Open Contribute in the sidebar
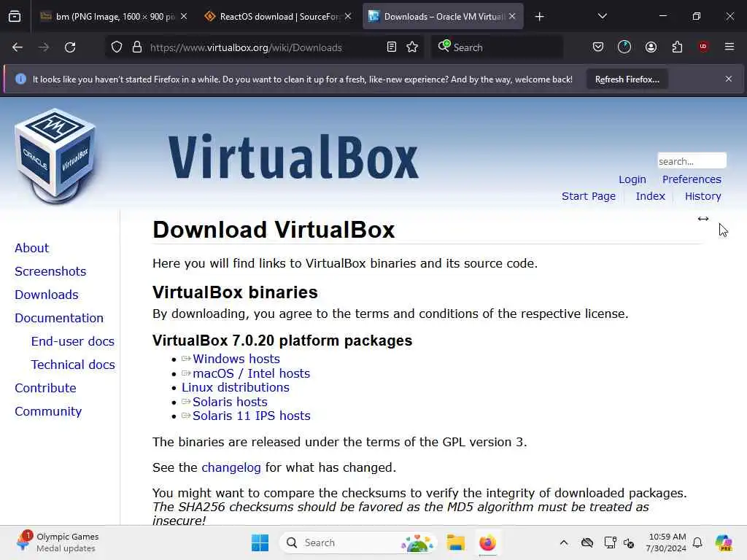This screenshot has width=747, height=560. click(x=45, y=388)
